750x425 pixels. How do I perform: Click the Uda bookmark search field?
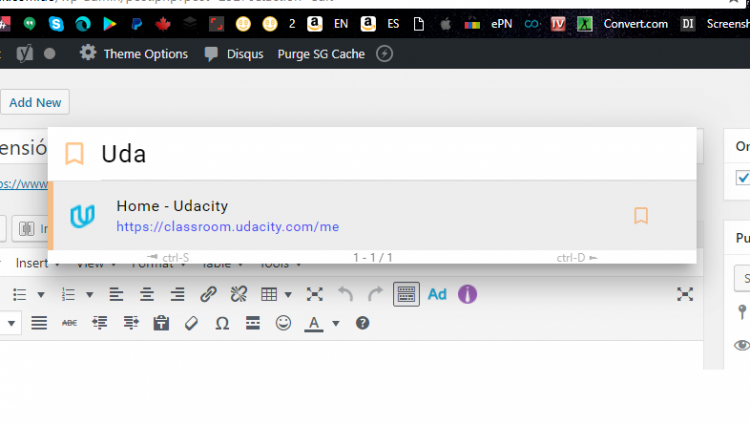pos(397,154)
